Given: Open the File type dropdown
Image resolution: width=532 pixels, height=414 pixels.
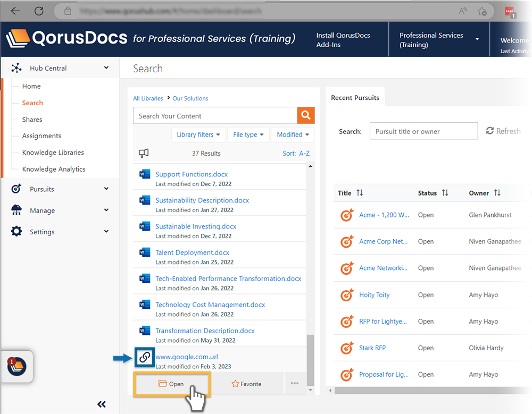Looking at the screenshot, I should click(248, 134).
